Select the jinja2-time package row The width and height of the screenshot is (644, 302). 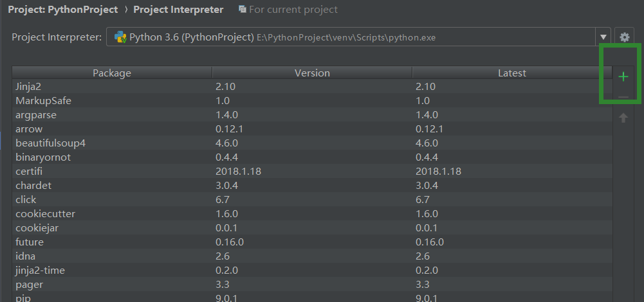[312, 271]
